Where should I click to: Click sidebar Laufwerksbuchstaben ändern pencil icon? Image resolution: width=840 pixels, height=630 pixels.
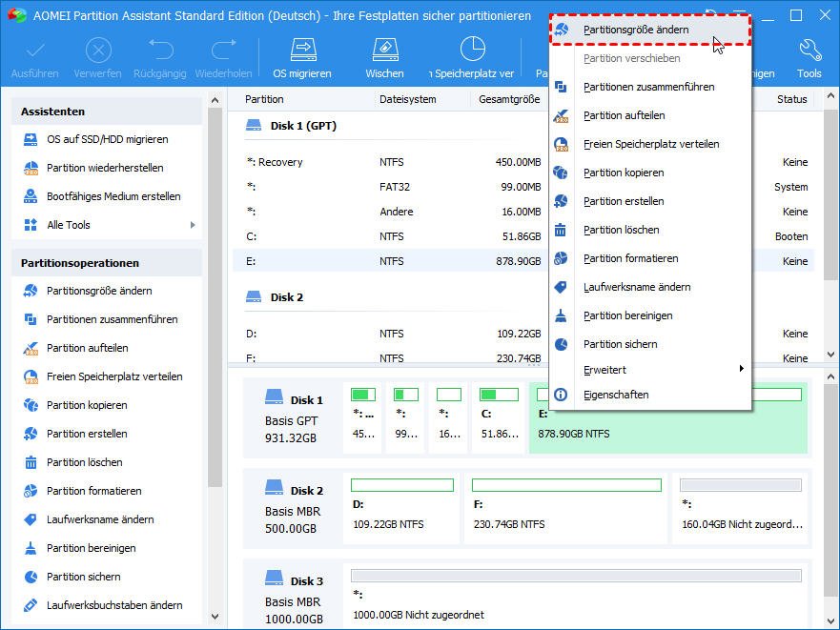tap(31, 605)
